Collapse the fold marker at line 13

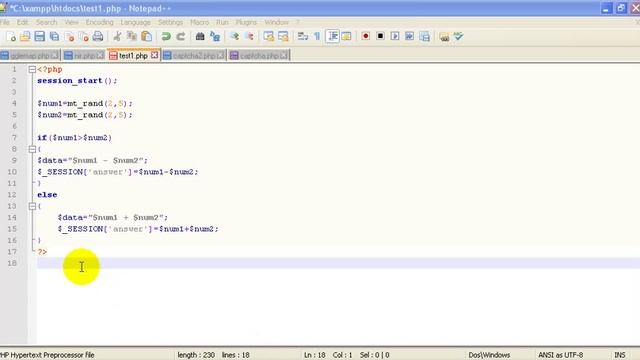[32, 207]
